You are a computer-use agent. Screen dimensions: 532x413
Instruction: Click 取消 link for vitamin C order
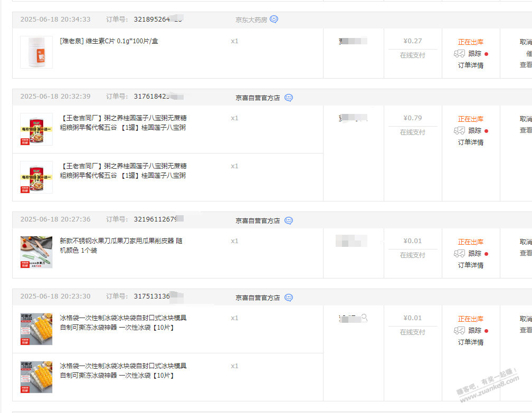tap(526, 42)
